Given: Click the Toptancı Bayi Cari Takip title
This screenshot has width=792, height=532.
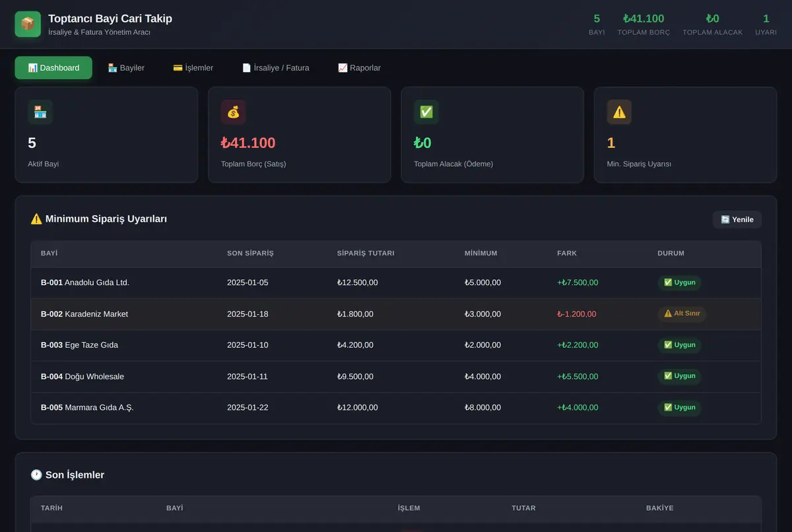Looking at the screenshot, I should pyautogui.click(x=110, y=18).
